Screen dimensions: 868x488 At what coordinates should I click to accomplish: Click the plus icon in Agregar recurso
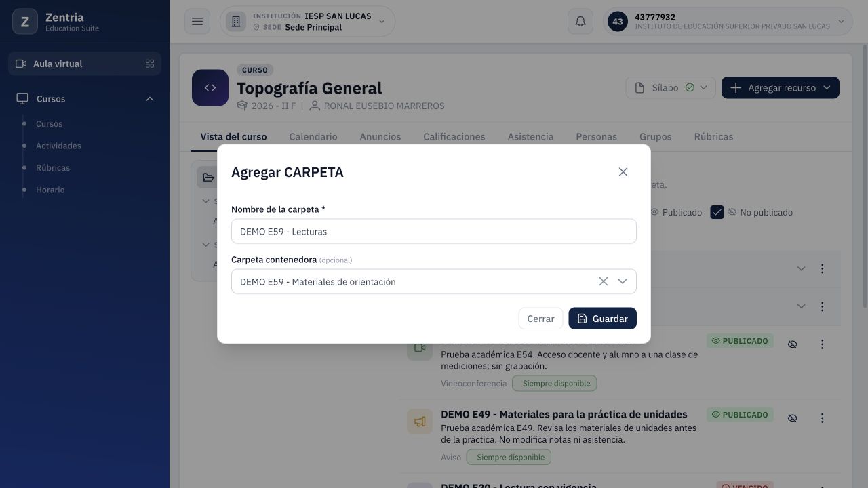point(736,88)
